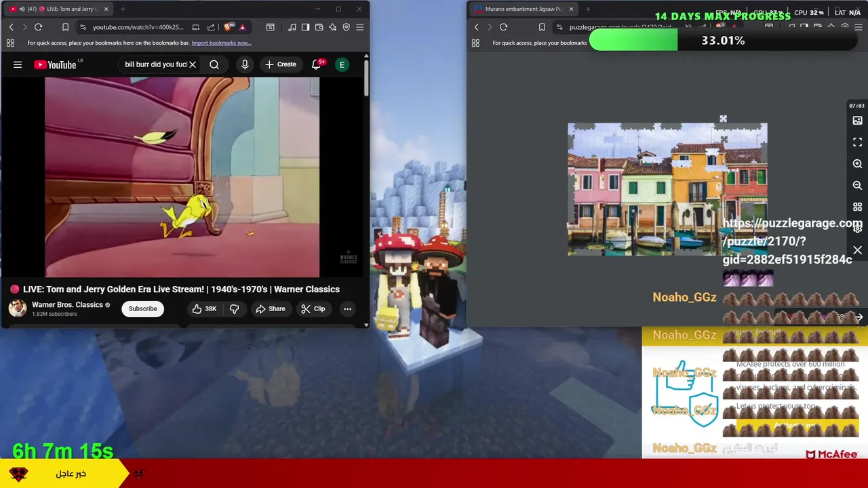Open the Leo AI sparkle icon
Image resolution: width=868 pixels, height=488 pixels.
pyautogui.click(x=332, y=27)
